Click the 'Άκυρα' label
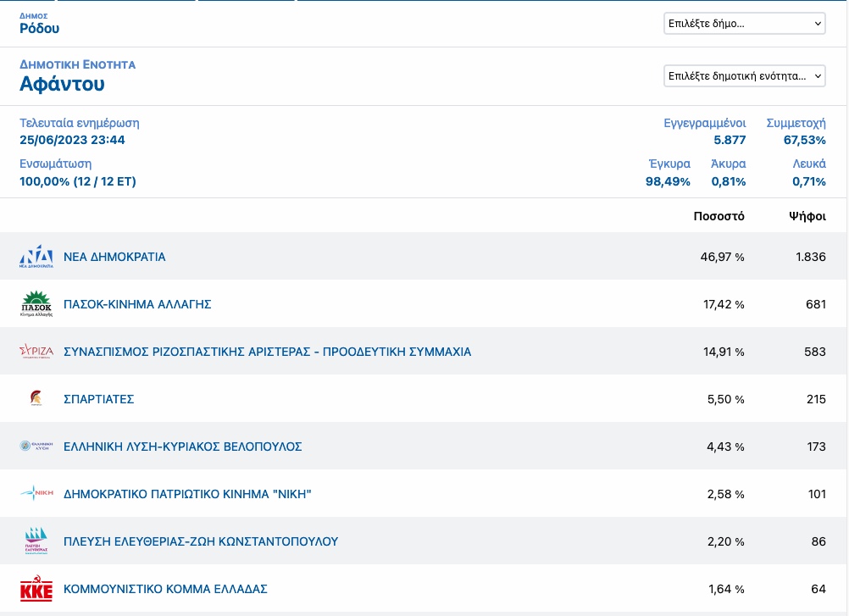 728,164
